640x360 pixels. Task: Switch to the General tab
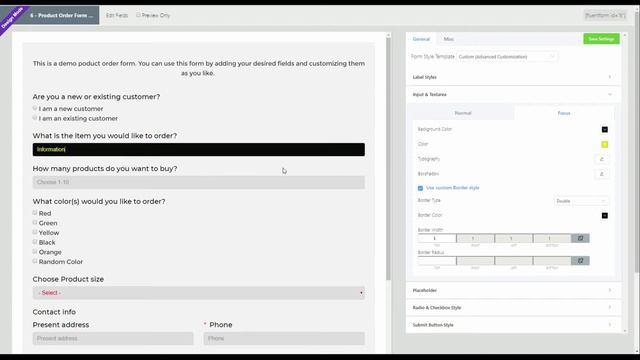click(421, 39)
